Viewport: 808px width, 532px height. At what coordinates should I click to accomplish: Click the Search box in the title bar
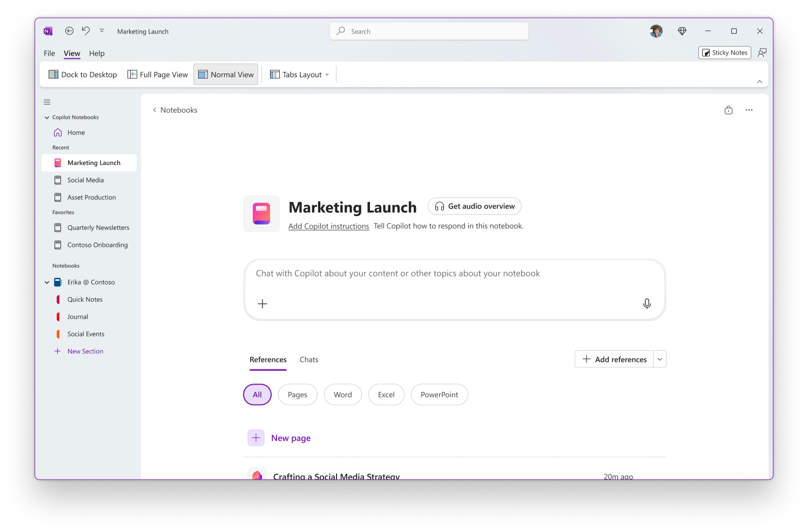tap(429, 31)
